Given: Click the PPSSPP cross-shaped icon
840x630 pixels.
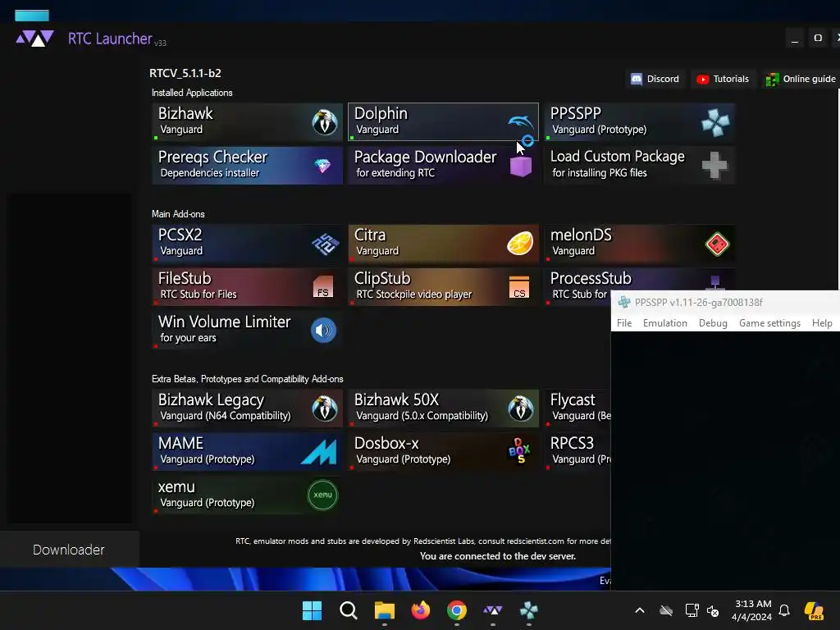Looking at the screenshot, I should 715,123.
